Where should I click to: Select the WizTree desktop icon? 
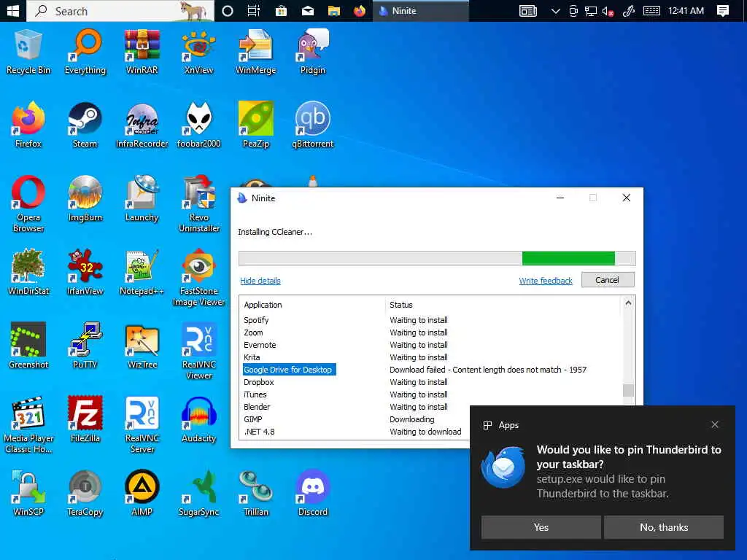pos(142,346)
